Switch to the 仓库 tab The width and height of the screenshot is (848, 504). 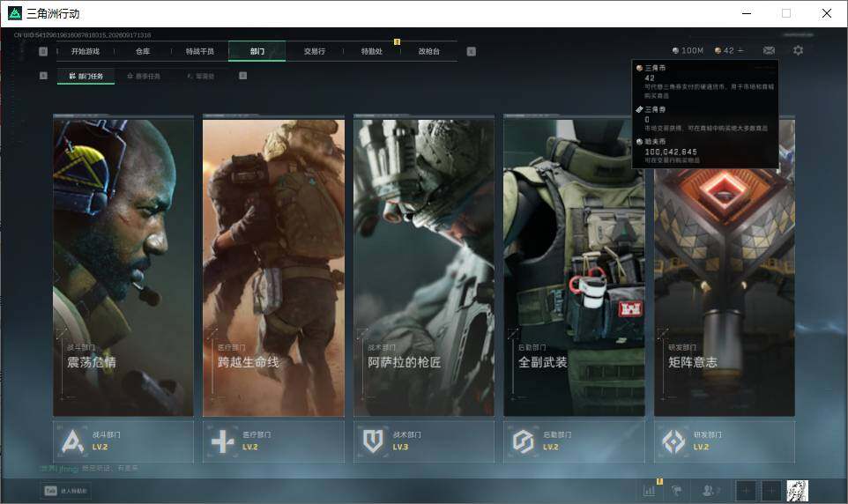pos(143,51)
